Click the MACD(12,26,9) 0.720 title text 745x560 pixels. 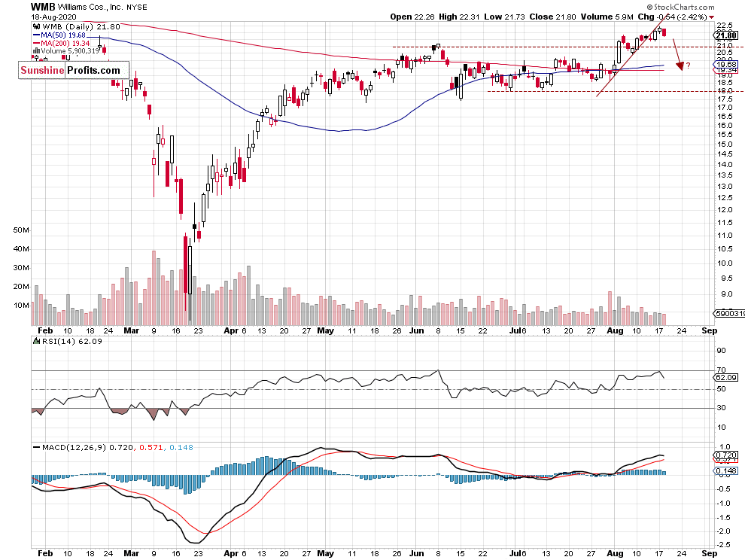tap(87, 447)
